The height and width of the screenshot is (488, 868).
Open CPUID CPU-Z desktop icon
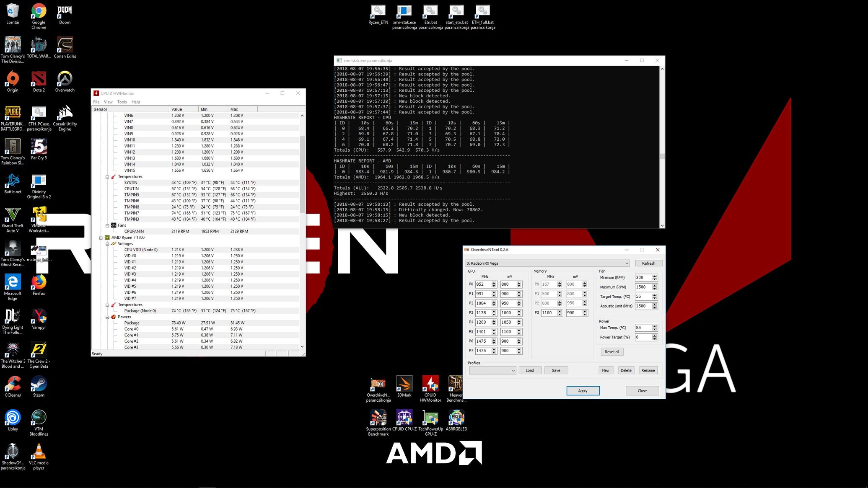click(x=404, y=421)
